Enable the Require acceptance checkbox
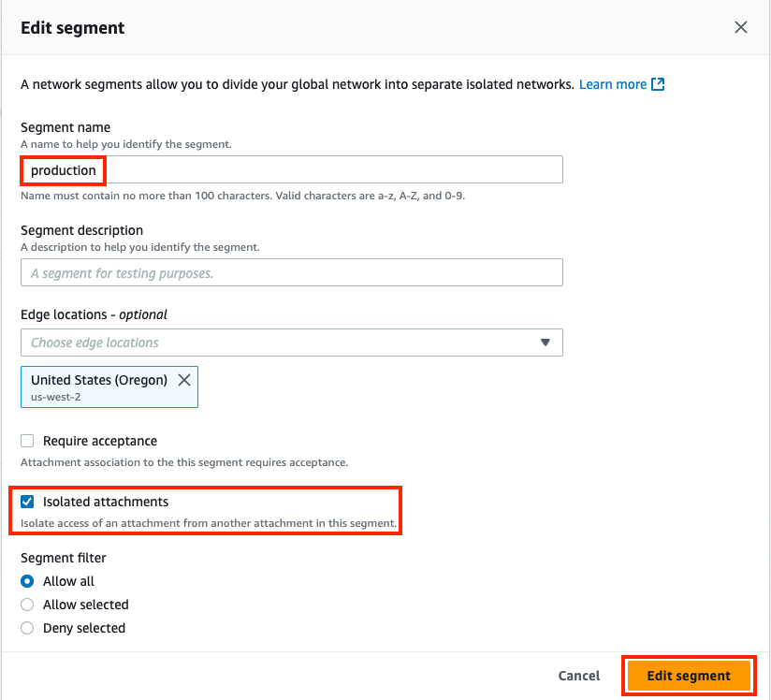771x700 pixels. [x=27, y=441]
